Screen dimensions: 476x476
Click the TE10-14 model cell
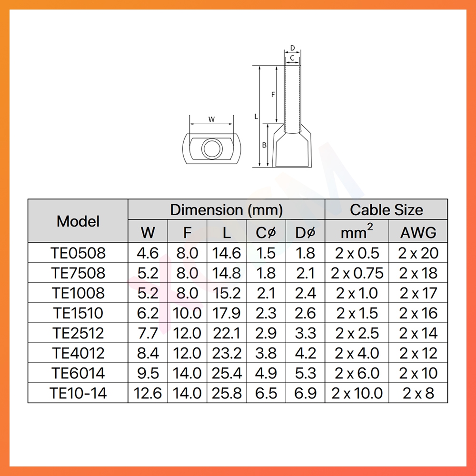tap(78, 393)
